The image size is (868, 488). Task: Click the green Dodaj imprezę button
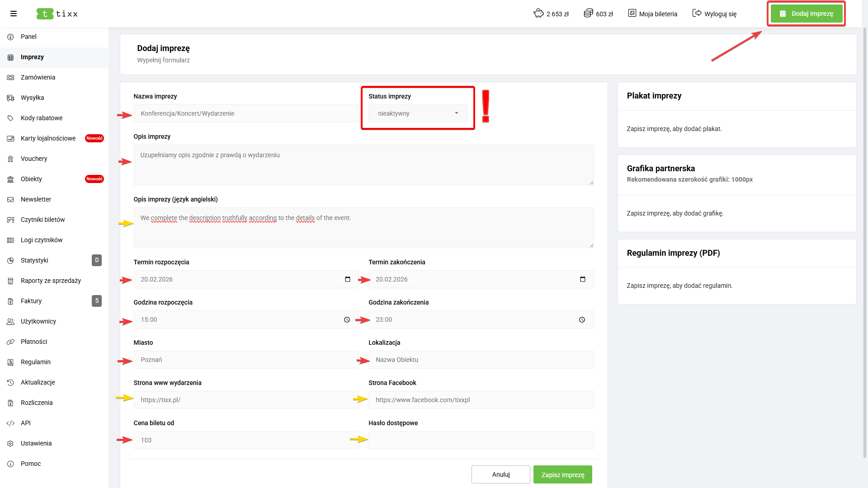click(x=807, y=14)
